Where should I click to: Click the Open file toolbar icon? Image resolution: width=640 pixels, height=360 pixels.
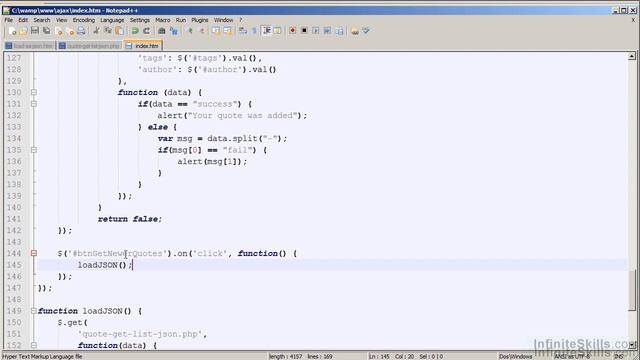point(23,31)
